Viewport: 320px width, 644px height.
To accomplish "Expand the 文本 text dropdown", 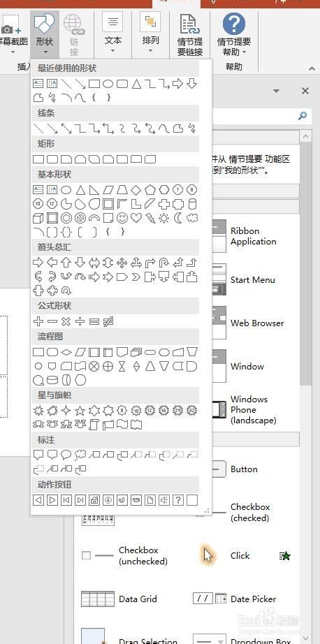I will pos(113,34).
